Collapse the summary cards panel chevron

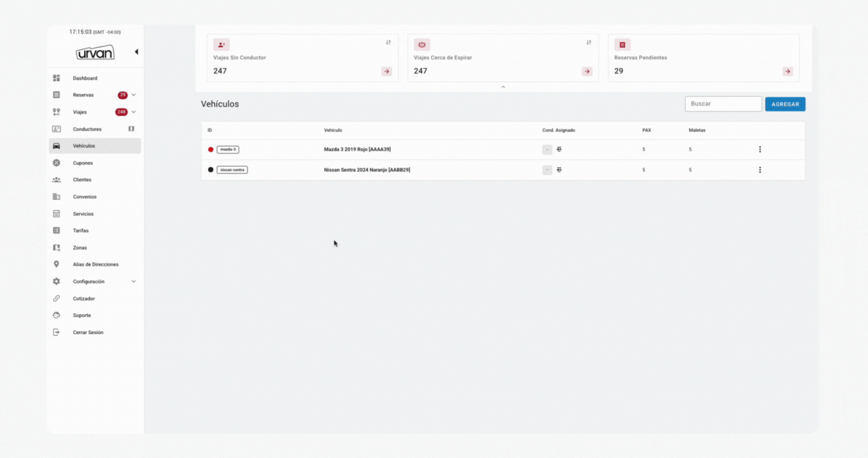coord(503,87)
